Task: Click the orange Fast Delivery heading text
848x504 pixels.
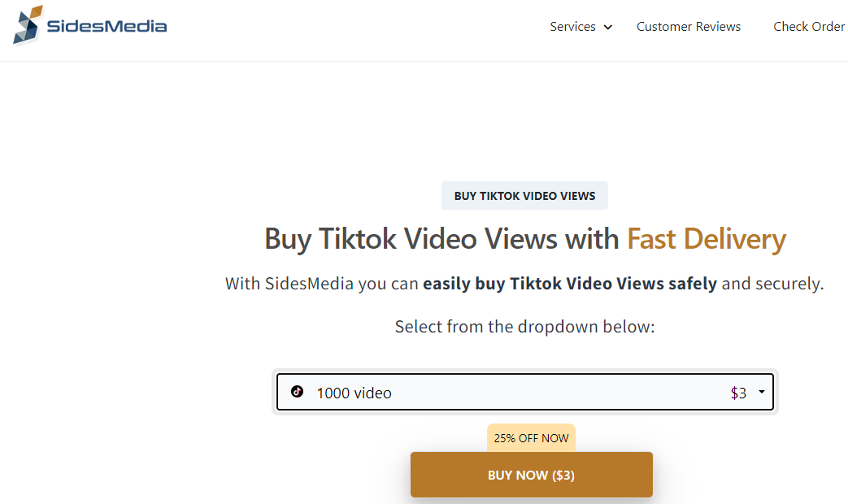Action: click(707, 239)
